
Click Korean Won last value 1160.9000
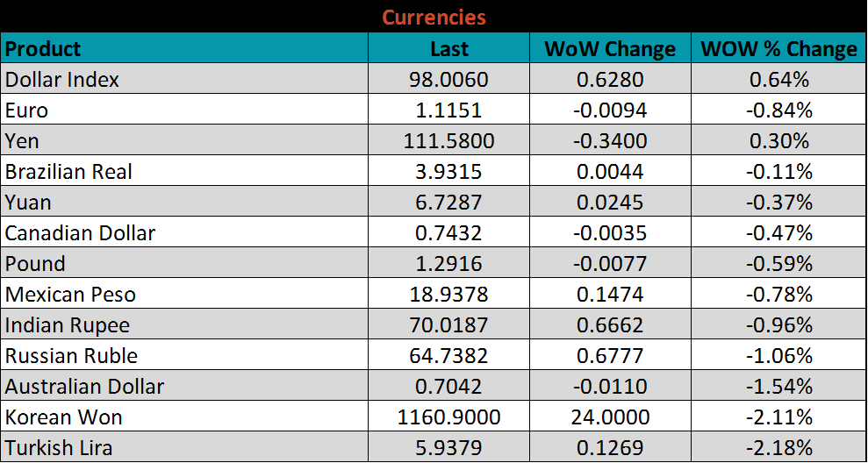click(x=448, y=417)
